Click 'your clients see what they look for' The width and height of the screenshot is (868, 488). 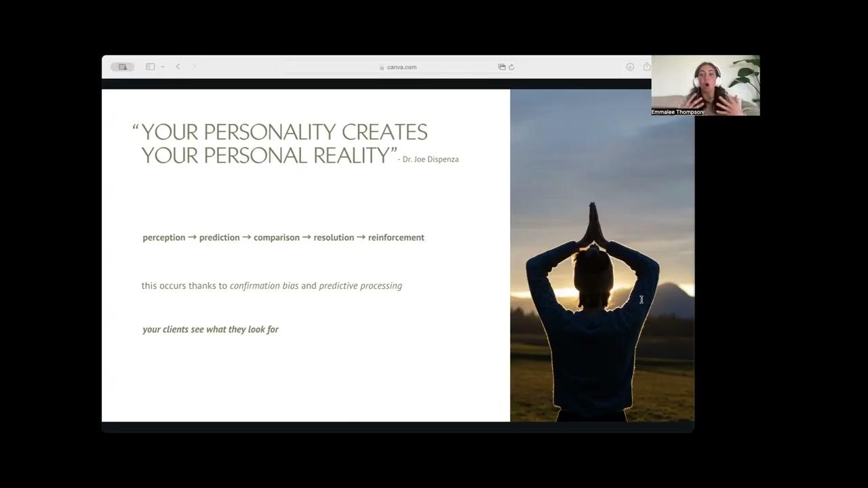pyautogui.click(x=210, y=329)
